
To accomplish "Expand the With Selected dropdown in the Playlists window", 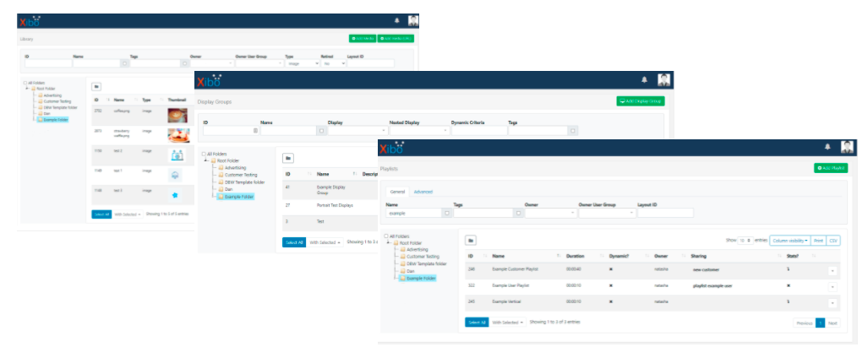I will [507, 323].
